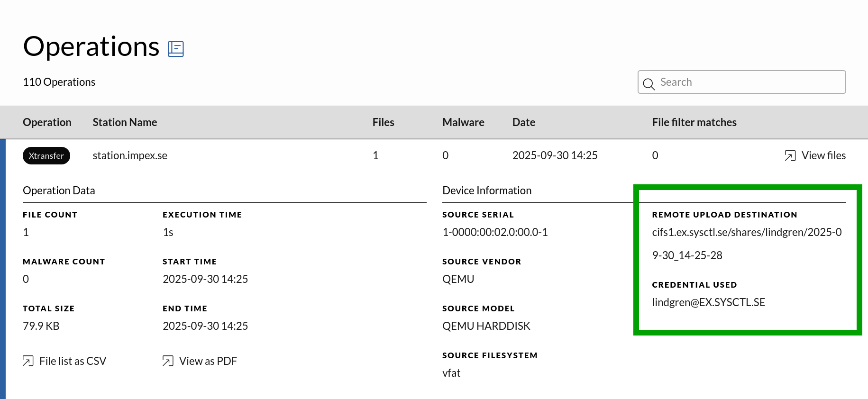
Task: Click the View files arrow icon
Action: point(790,156)
